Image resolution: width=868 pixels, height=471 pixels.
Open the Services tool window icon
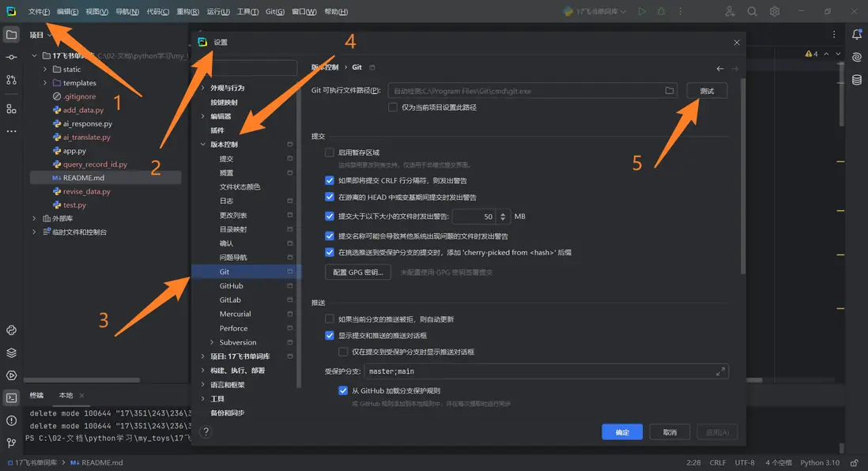(11, 375)
